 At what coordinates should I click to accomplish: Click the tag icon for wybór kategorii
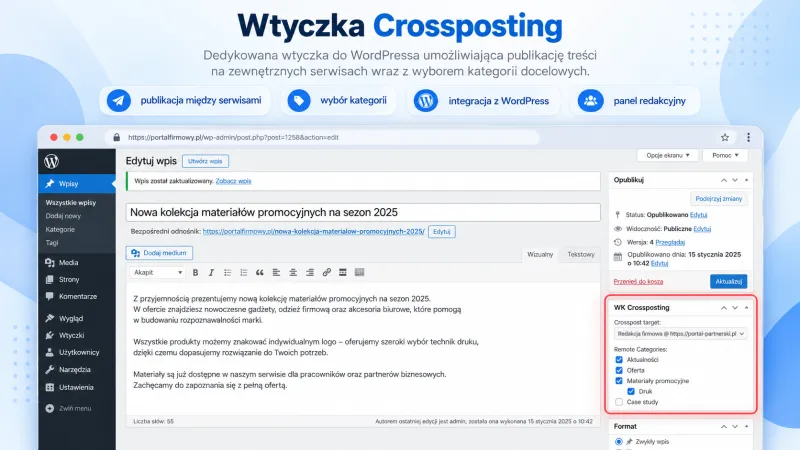click(299, 101)
